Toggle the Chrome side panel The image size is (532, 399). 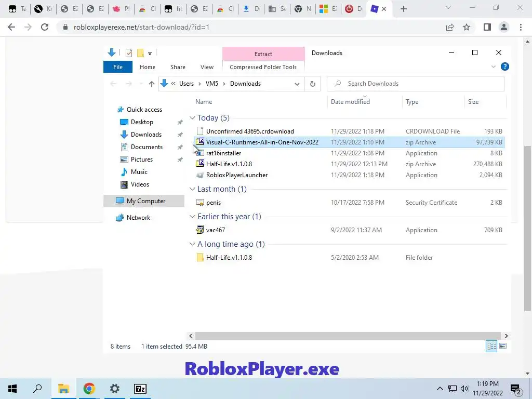coord(487,27)
